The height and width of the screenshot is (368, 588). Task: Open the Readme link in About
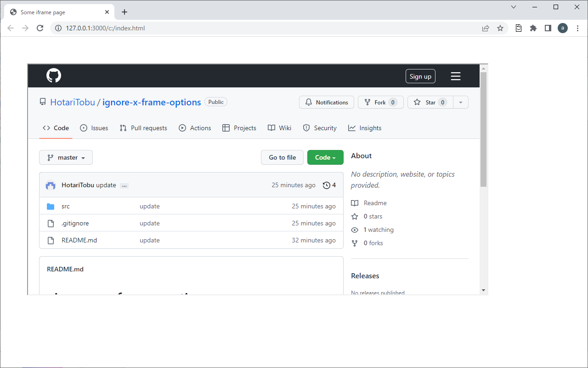(369, 203)
